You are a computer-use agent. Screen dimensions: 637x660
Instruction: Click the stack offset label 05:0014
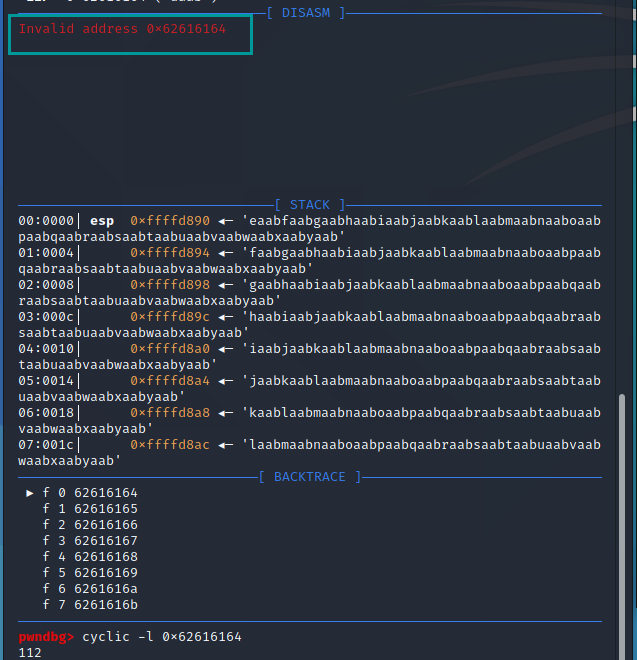pos(46,381)
